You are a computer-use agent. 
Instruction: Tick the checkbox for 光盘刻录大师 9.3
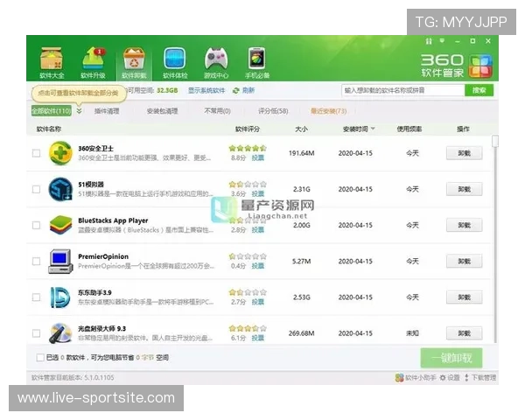36,333
